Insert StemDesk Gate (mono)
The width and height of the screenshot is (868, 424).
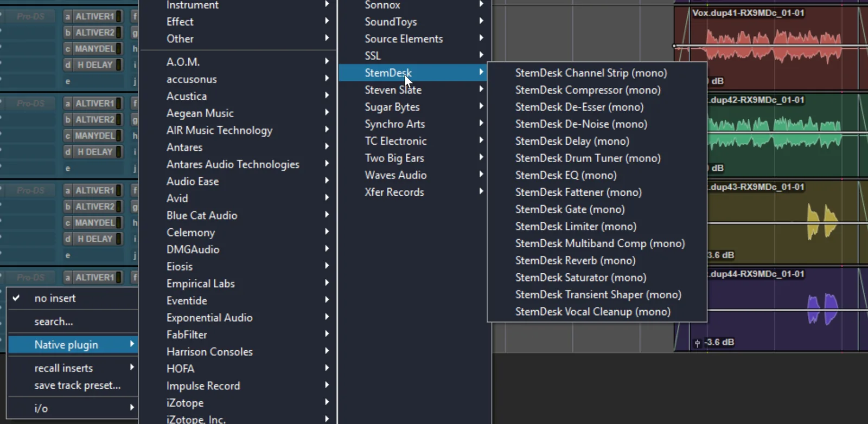(597, 209)
